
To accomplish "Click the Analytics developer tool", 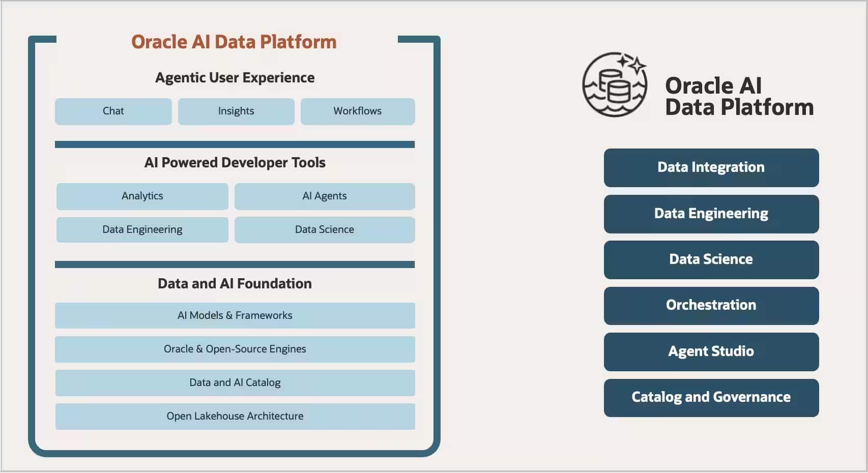I will coord(142,196).
